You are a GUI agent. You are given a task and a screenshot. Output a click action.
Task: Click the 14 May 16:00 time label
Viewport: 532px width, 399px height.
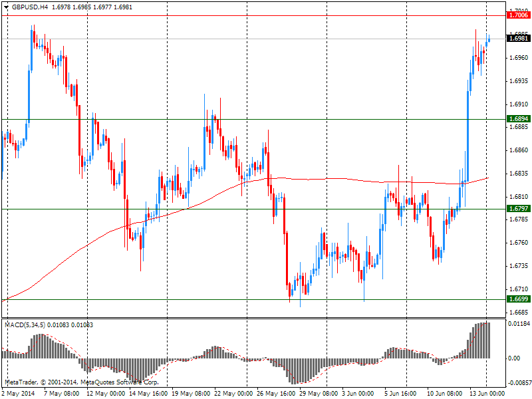point(148,394)
